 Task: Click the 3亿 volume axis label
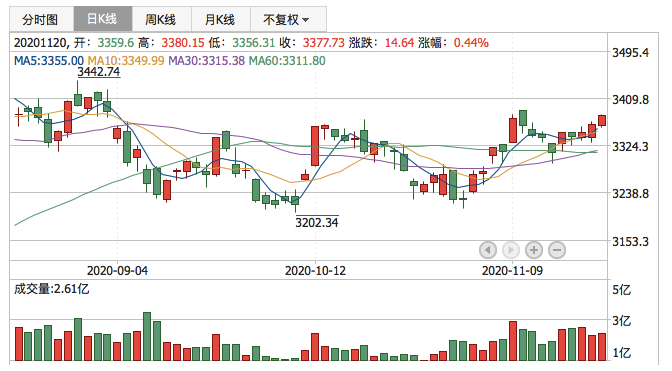[x=621, y=321]
